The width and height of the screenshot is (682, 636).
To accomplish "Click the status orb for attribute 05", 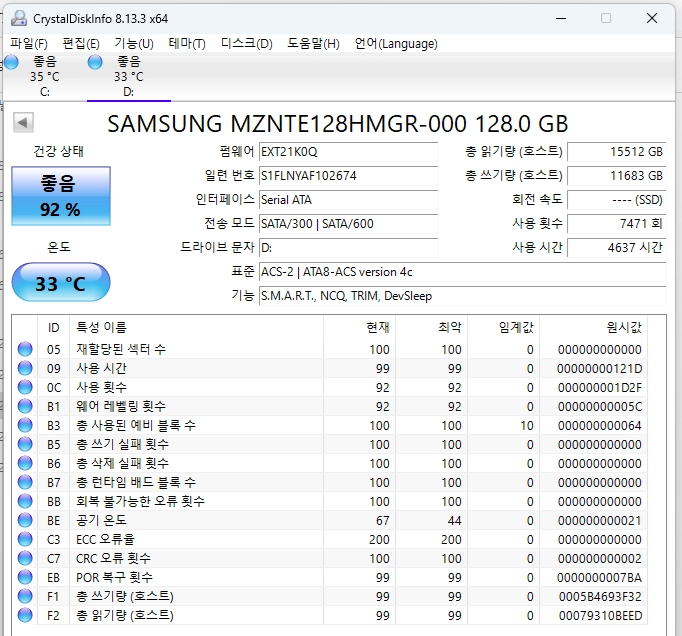I will click(x=25, y=349).
